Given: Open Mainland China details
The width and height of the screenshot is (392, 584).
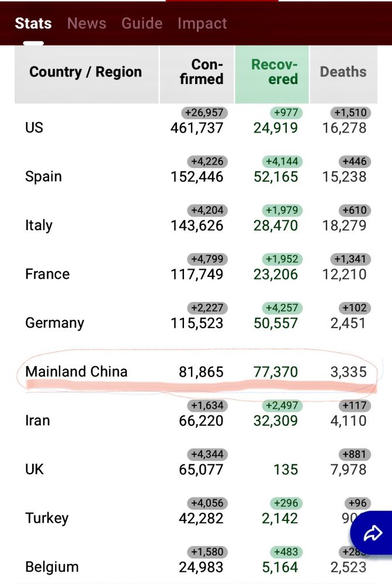Looking at the screenshot, I should click(76, 371).
